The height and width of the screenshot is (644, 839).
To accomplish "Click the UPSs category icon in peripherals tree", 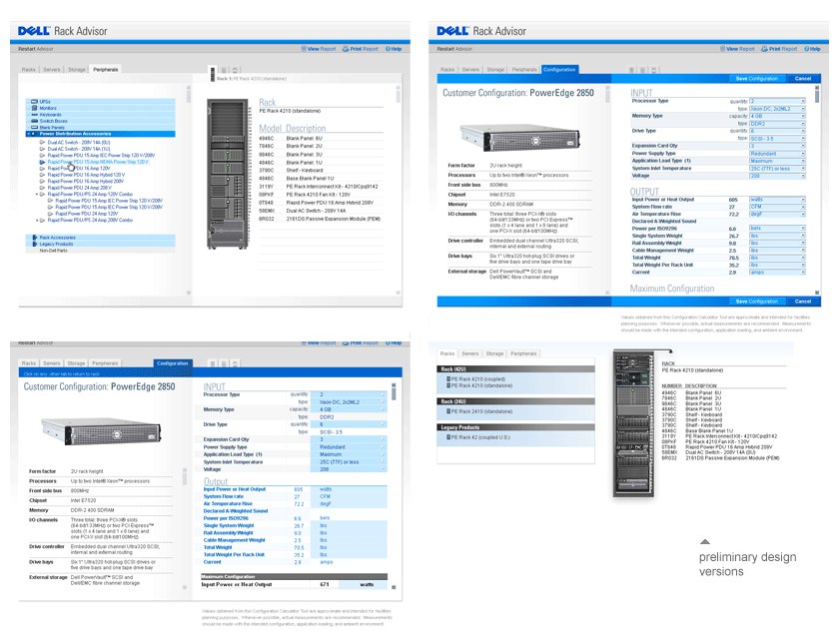I will (34, 102).
